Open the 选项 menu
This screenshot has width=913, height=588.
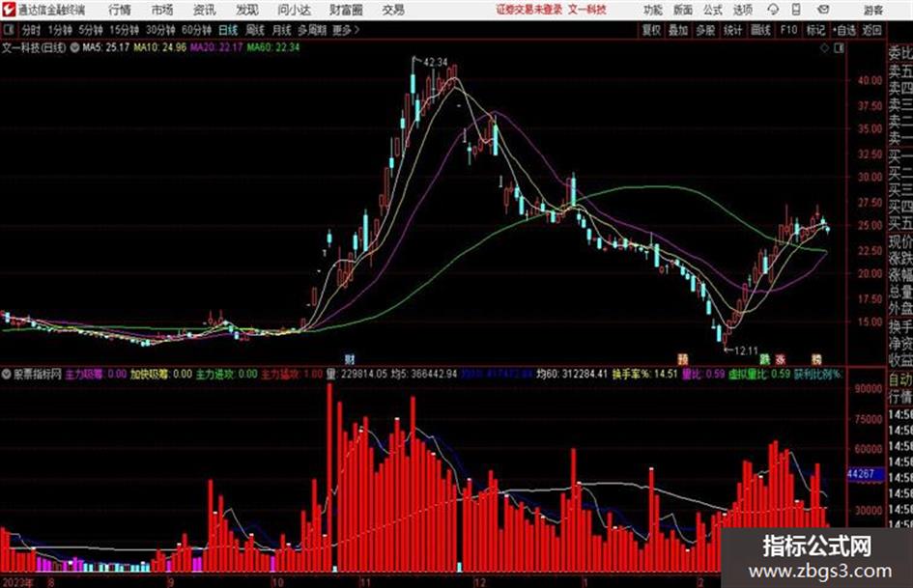743,10
